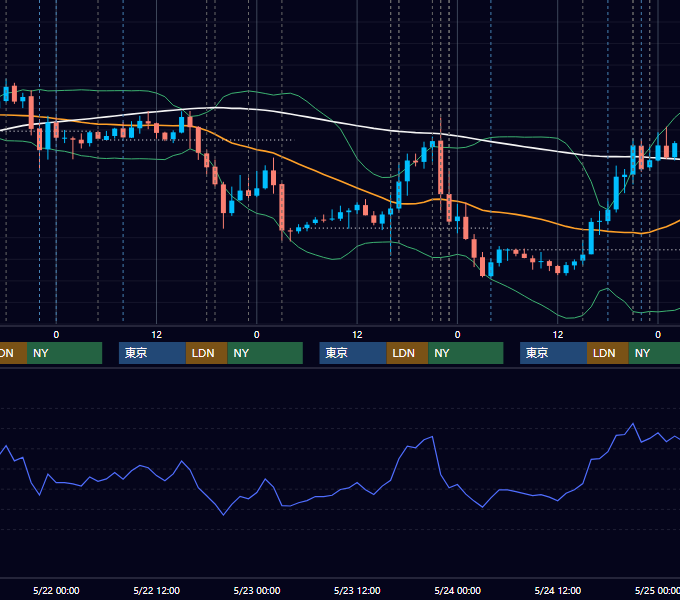Select the 東京 session block on 5/23

point(353,353)
